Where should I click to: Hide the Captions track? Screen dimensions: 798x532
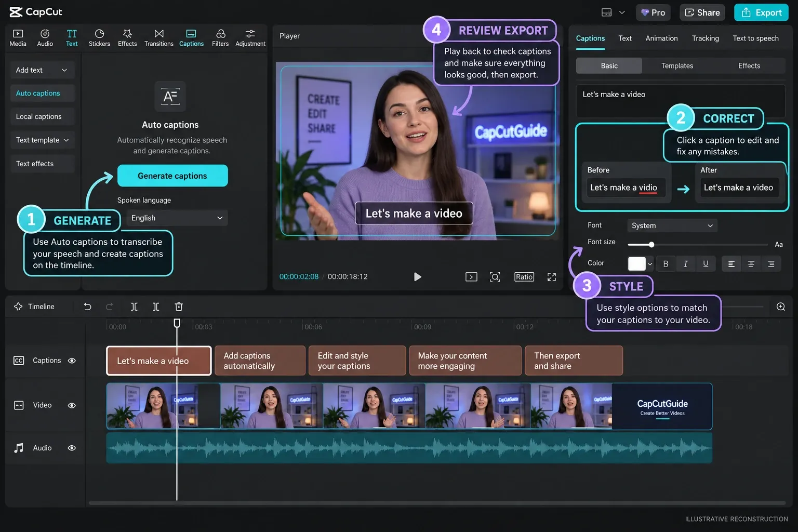[x=72, y=361]
